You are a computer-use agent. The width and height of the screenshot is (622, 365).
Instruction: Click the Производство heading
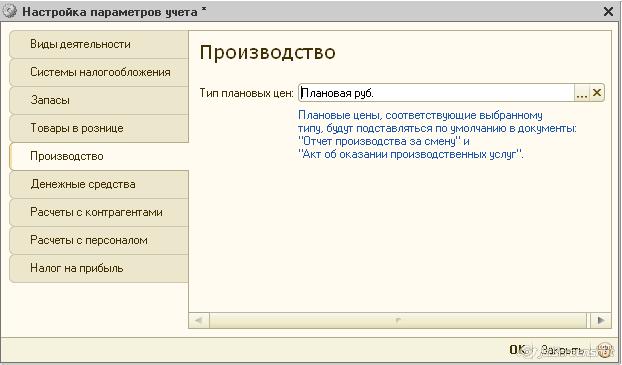click(x=268, y=52)
